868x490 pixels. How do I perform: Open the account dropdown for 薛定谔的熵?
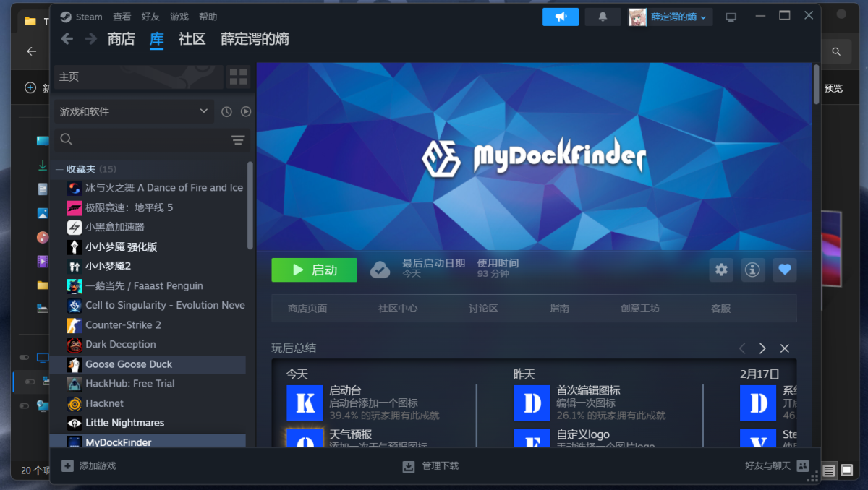[x=670, y=17]
